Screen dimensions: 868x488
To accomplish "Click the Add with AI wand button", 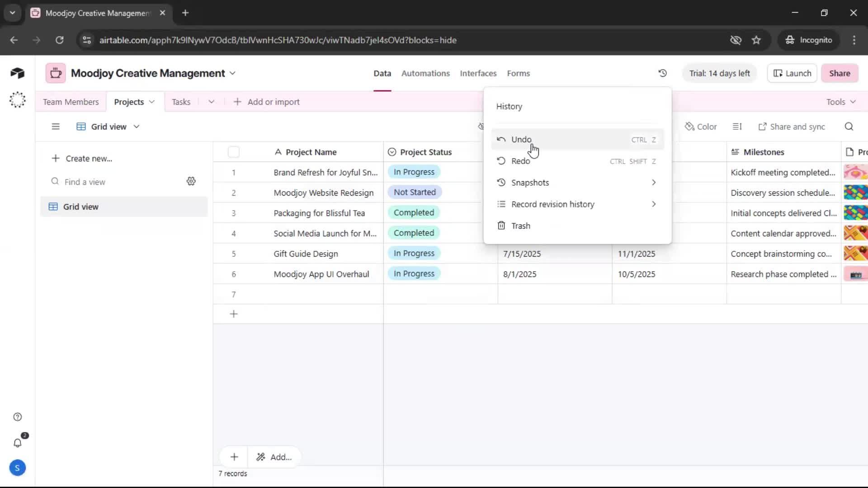I will point(274,457).
